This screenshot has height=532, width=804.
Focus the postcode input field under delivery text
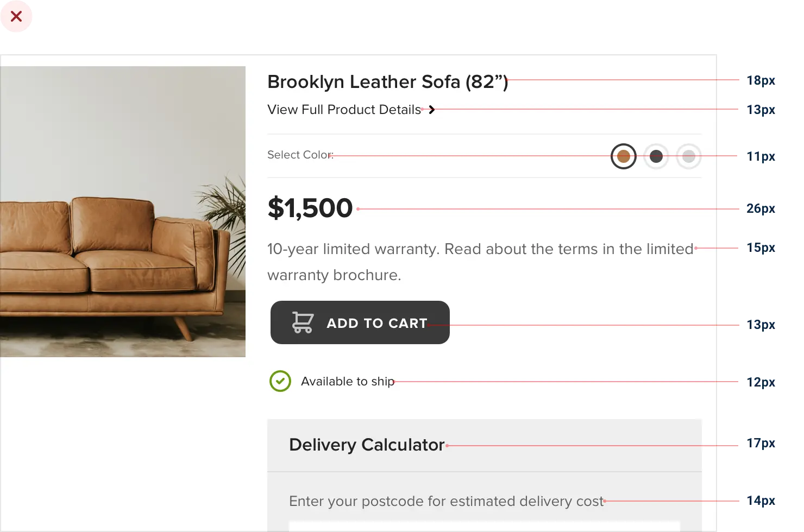[484, 527]
